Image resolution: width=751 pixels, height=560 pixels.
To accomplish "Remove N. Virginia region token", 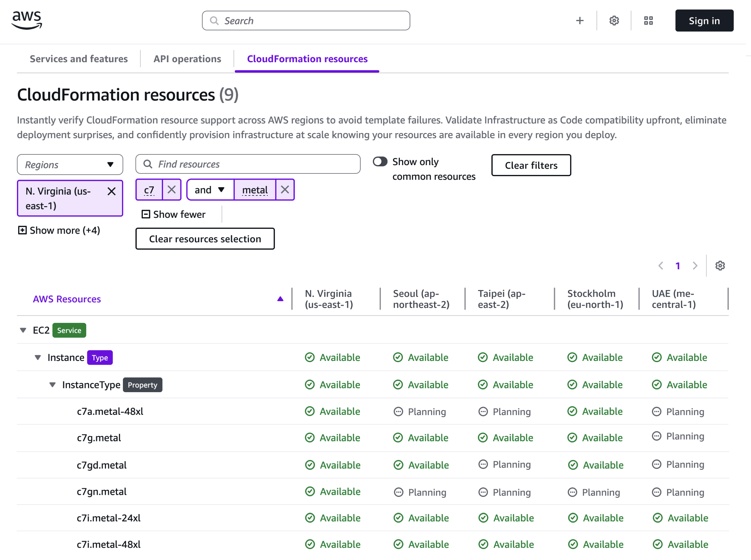I will pyautogui.click(x=112, y=192).
